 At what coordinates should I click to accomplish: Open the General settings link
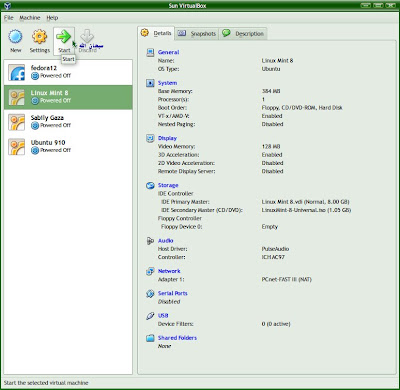pos(168,52)
